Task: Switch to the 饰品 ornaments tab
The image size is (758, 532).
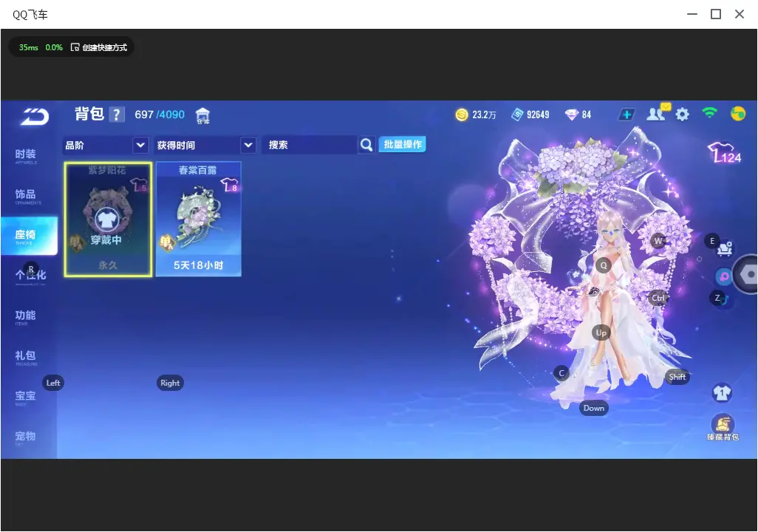Action: pos(27,196)
